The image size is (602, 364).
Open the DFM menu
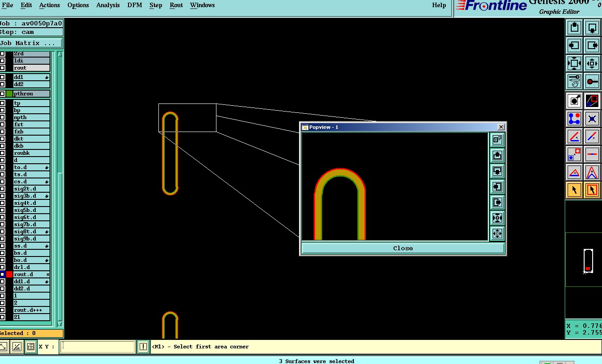[x=134, y=5]
